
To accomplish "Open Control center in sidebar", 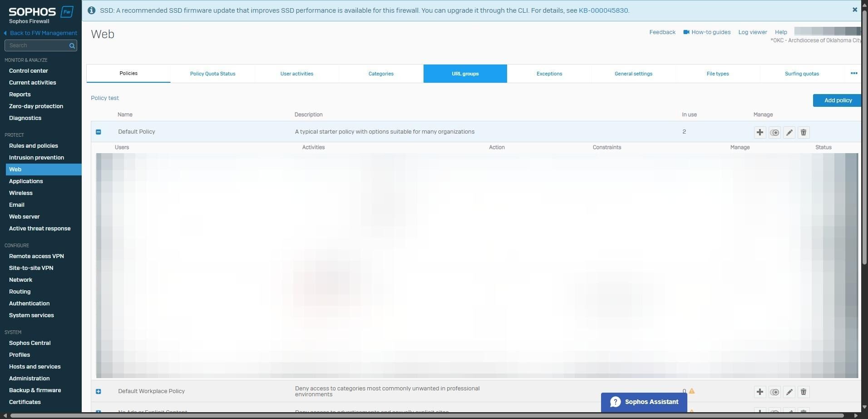I will [29, 71].
